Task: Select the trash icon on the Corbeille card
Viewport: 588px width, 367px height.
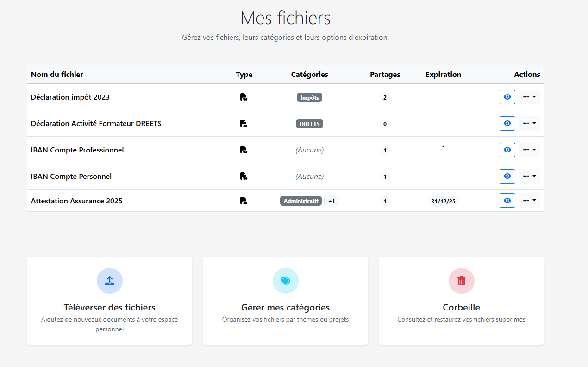Action: point(461,280)
